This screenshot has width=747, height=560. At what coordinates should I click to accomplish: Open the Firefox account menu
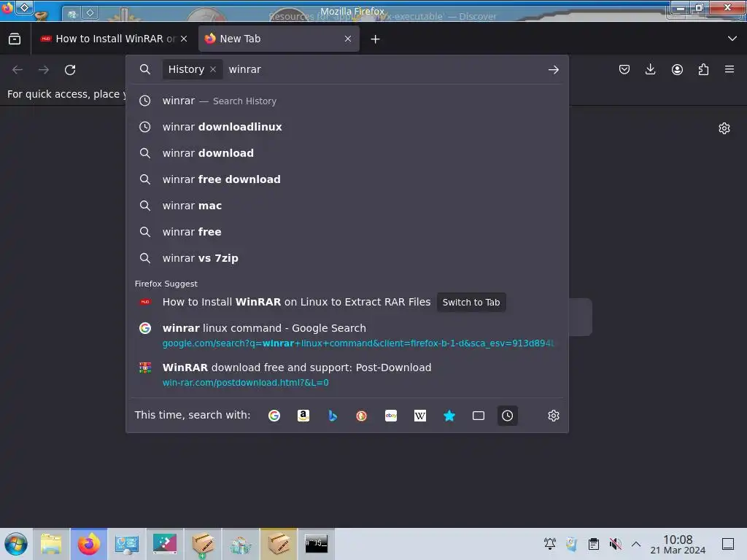tap(677, 69)
